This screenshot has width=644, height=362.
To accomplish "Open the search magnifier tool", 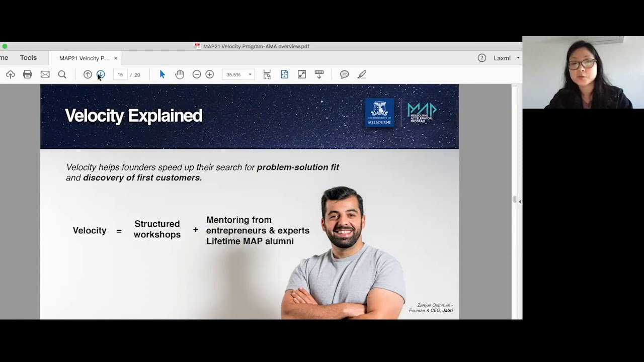I will click(62, 74).
